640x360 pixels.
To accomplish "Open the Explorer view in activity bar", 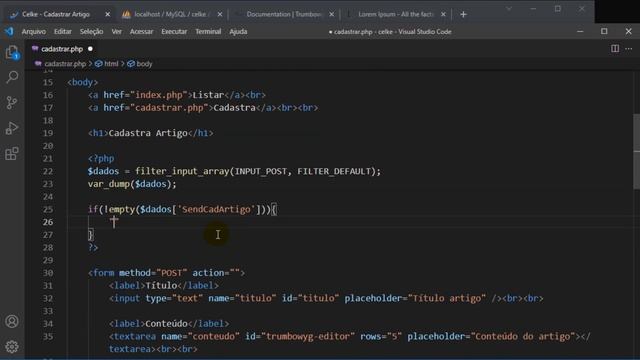I will point(12,53).
